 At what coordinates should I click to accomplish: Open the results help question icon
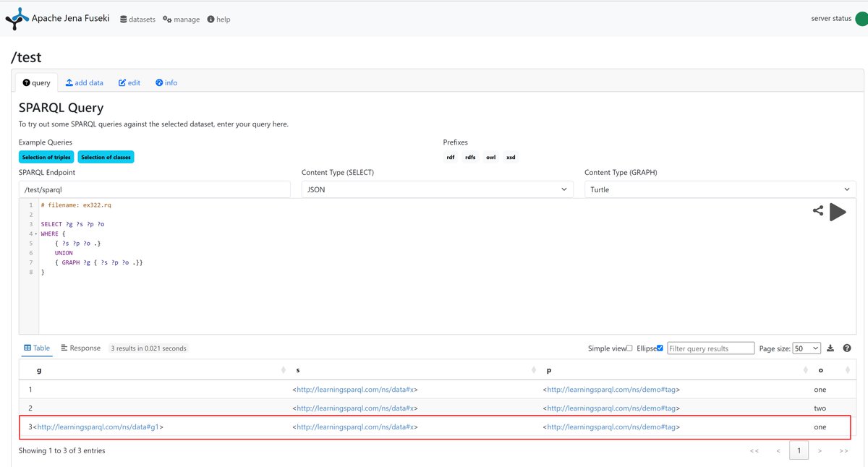pyautogui.click(x=847, y=348)
